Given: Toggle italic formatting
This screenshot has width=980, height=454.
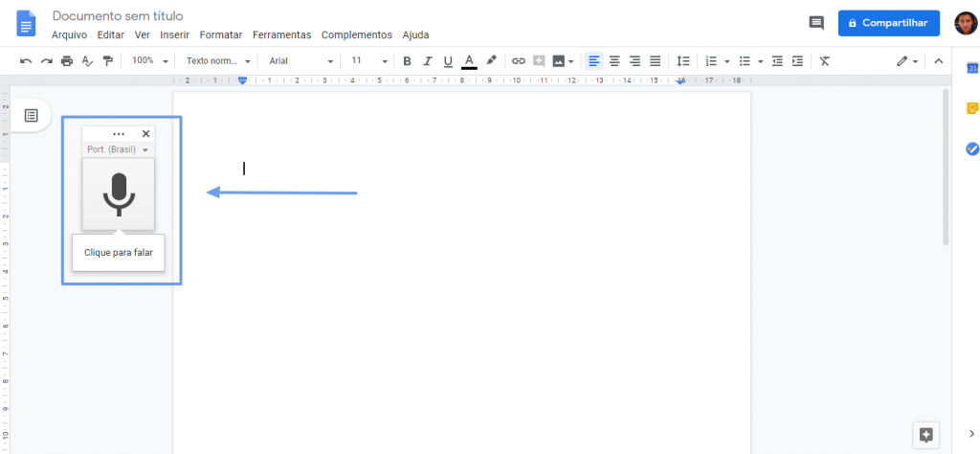Looking at the screenshot, I should pyautogui.click(x=428, y=61).
